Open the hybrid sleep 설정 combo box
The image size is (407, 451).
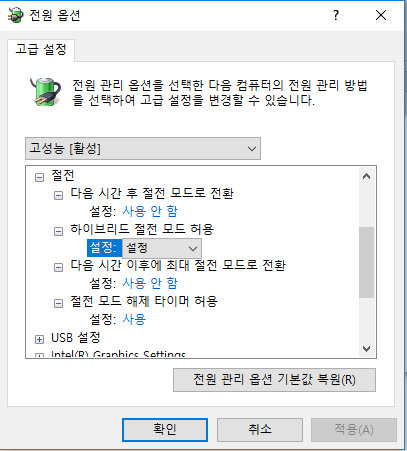coord(162,248)
